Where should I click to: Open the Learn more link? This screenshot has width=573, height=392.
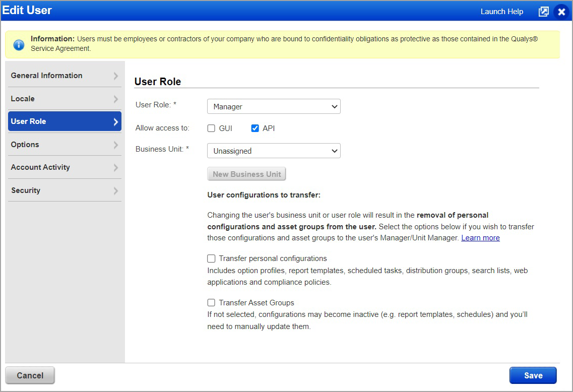[480, 238]
